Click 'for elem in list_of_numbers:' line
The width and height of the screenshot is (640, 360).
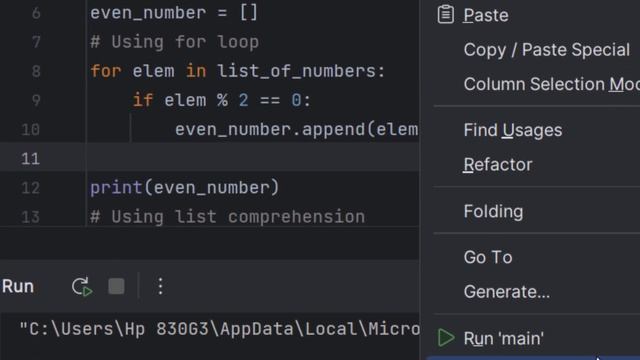pos(238,71)
